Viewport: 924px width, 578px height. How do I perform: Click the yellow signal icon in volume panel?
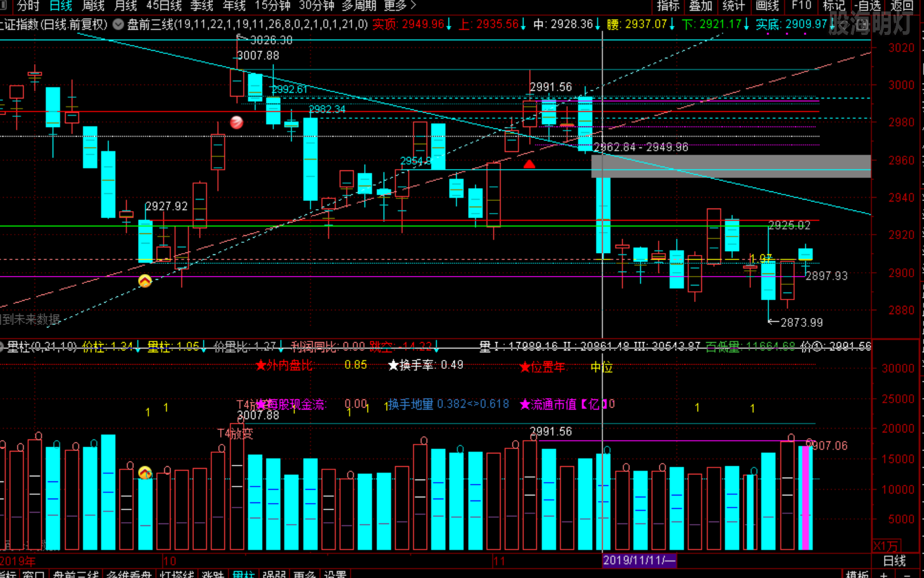click(145, 472)
